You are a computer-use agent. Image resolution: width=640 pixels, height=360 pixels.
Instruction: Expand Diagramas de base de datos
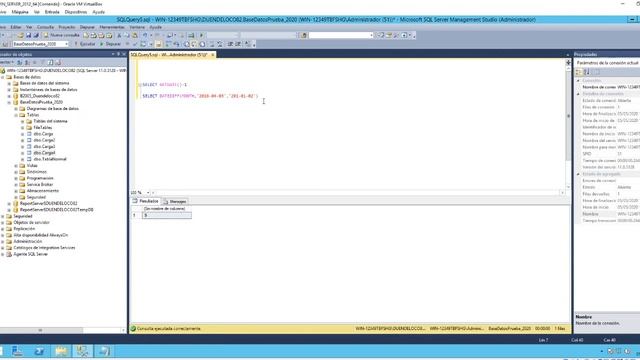(16, 109)
